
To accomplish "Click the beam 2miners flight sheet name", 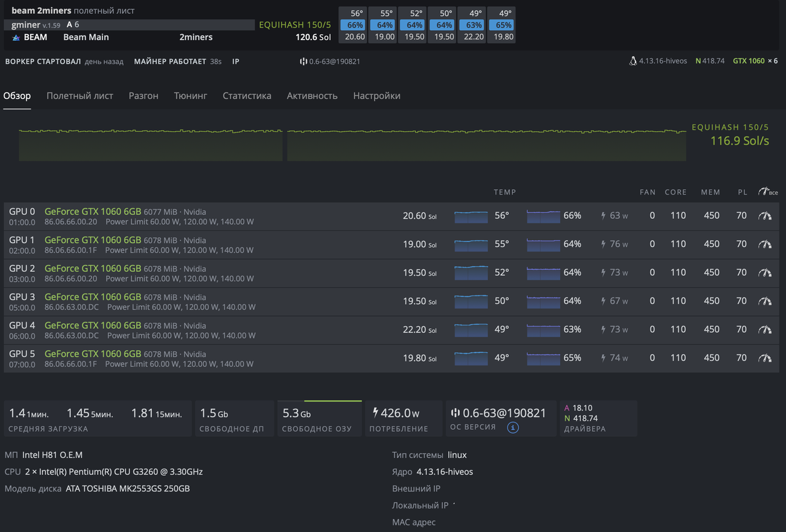I will pyautogui.click(x=41, y=11).
